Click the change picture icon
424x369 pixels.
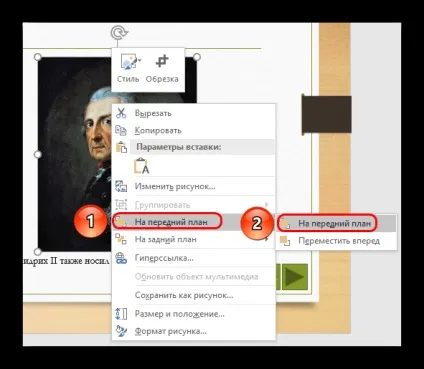pos(121,186)
